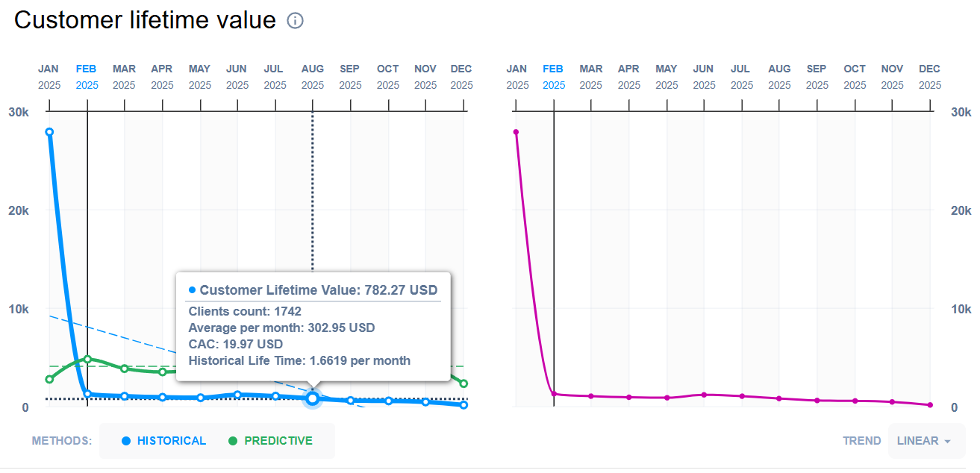The height and width of the screenshot is (473, 980).
Task: Select FEB 2025 on left chart axis
Action: coord(87,76)
